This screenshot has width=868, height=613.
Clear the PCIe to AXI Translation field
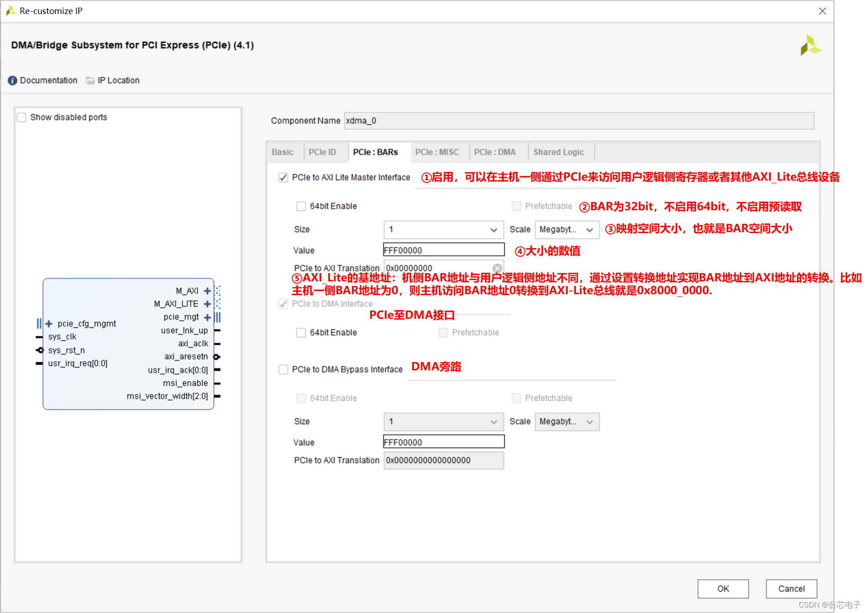tap(497, 268)
